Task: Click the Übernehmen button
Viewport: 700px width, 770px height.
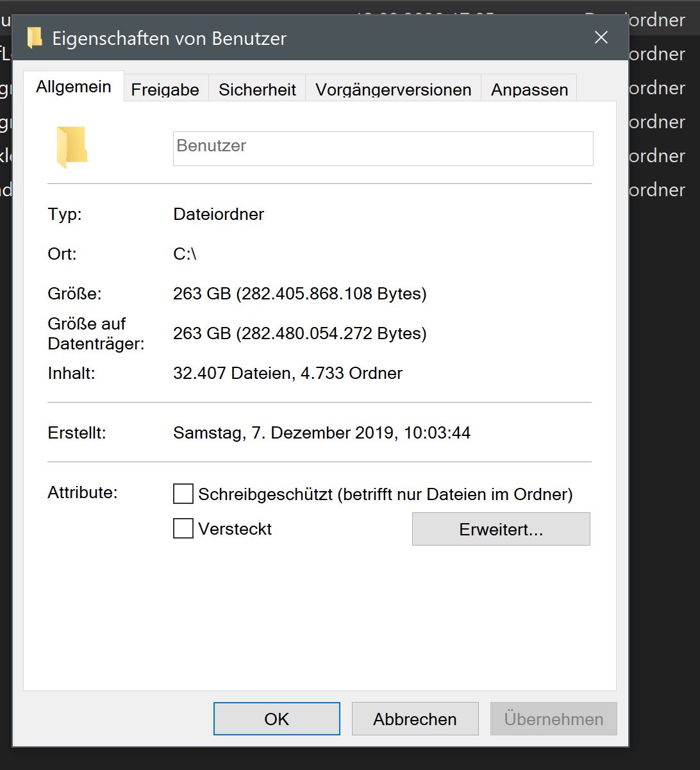Action: 553,719
